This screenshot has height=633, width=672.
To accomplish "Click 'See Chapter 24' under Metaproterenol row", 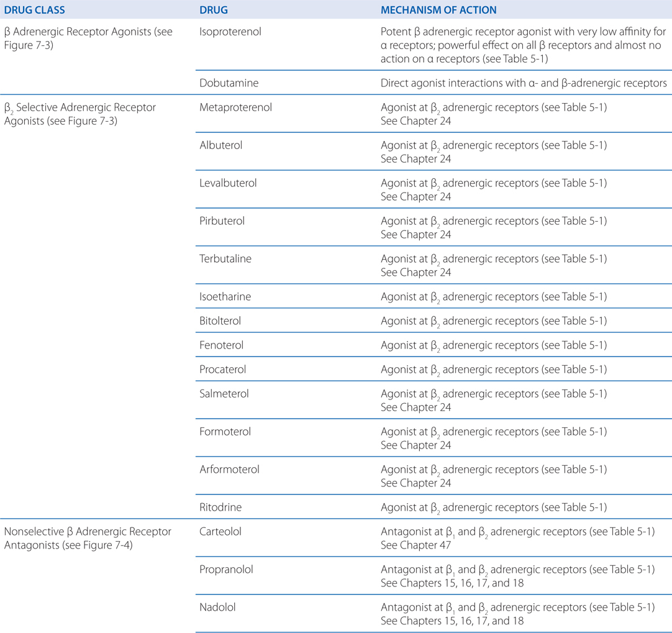I will pos(415,121).
